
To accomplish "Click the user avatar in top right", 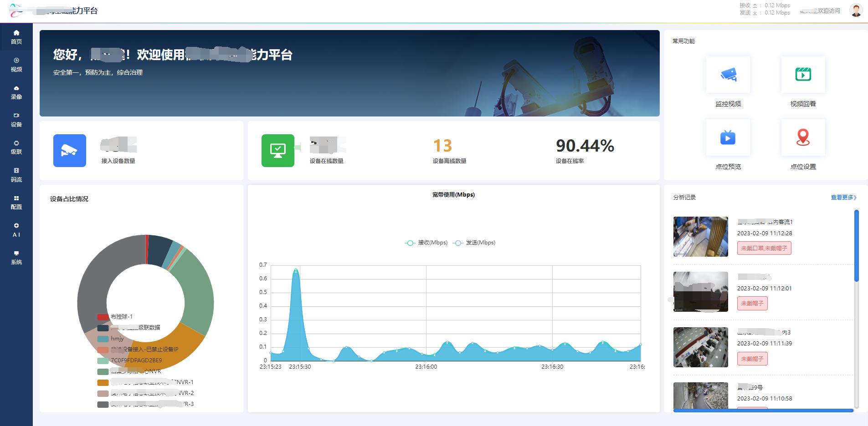I will (x=857, y=10).
